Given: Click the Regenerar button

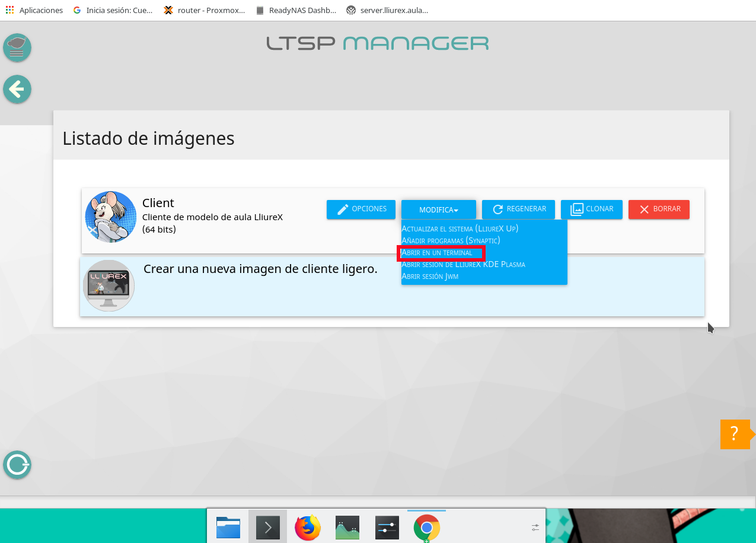Looking at the screenshot, I should click(x=518, y=209).
